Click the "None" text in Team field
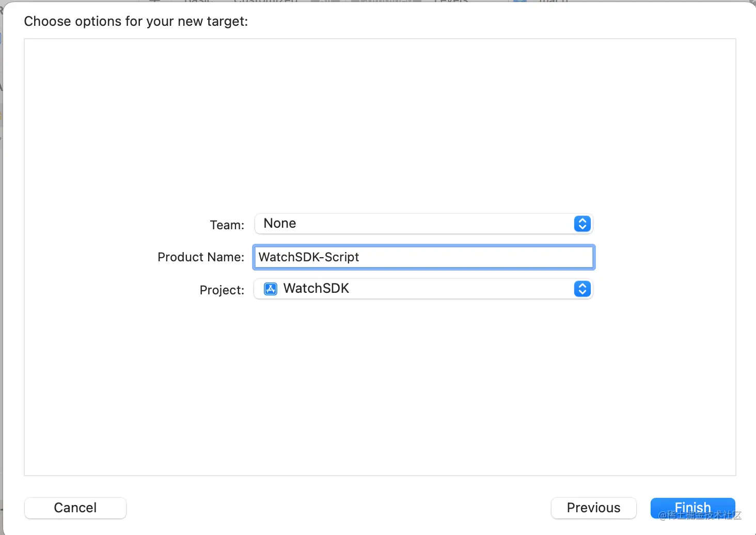 279,224
